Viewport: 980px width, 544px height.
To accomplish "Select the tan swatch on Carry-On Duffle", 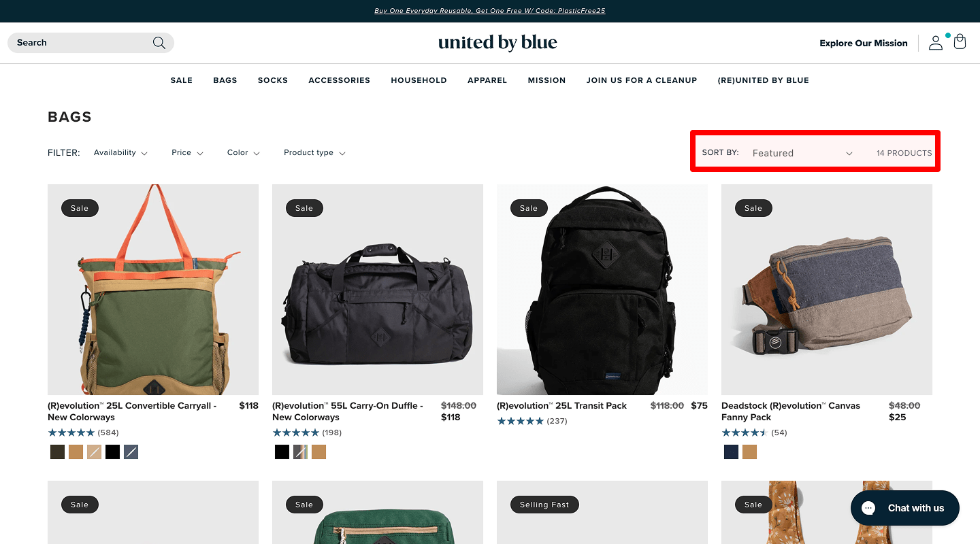I will click(x=318, y=452).
